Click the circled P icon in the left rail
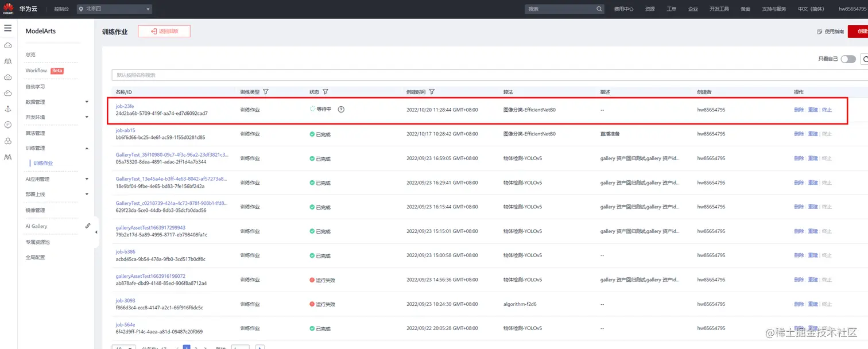This screenshot has width=868, height=349. (8, 125)
